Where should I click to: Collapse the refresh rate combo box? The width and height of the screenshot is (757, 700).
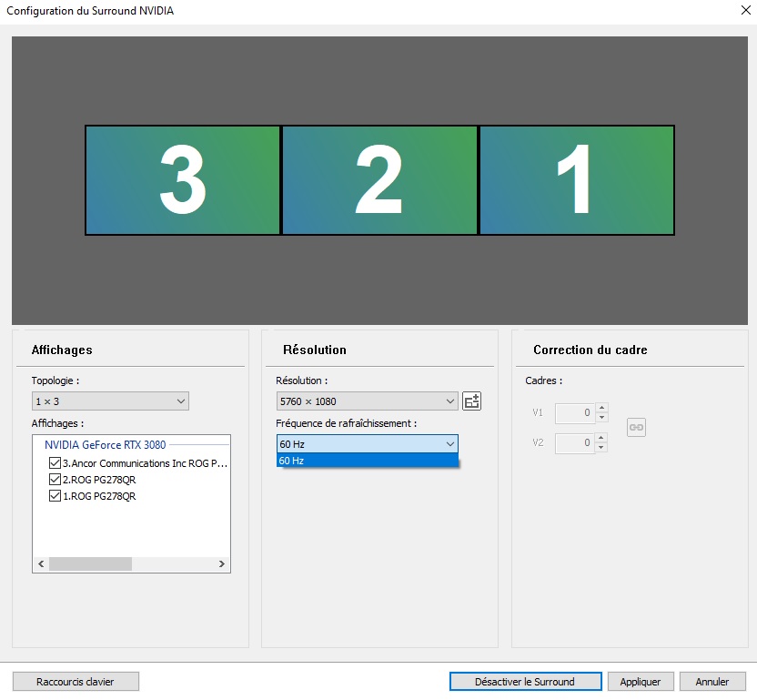pyautogui.click(x=368, y=443)
